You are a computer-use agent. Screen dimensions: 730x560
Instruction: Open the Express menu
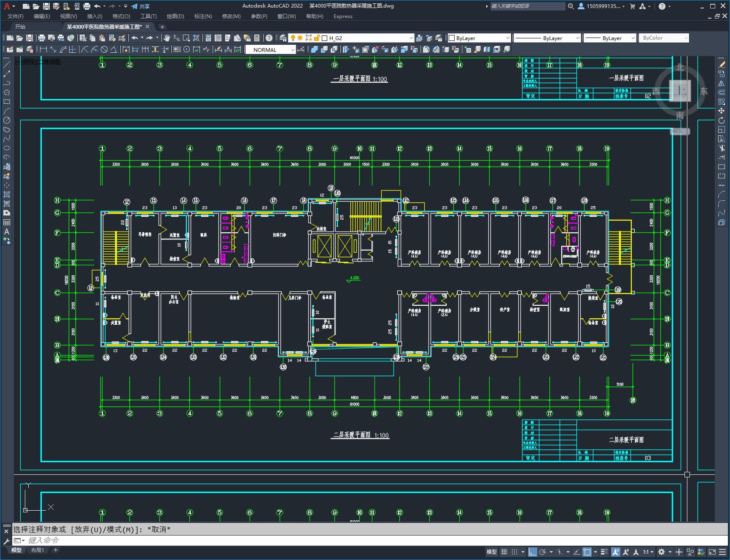coord(343,16)
